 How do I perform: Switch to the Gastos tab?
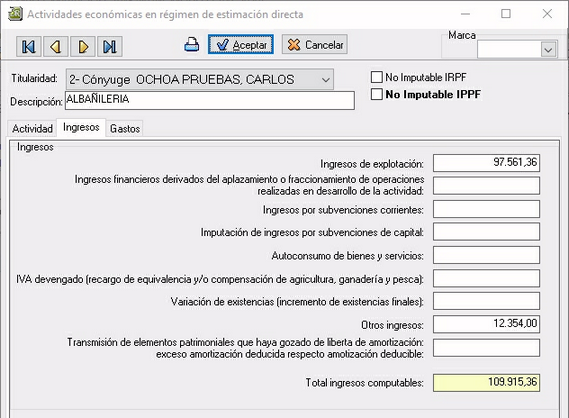[125, 128]
